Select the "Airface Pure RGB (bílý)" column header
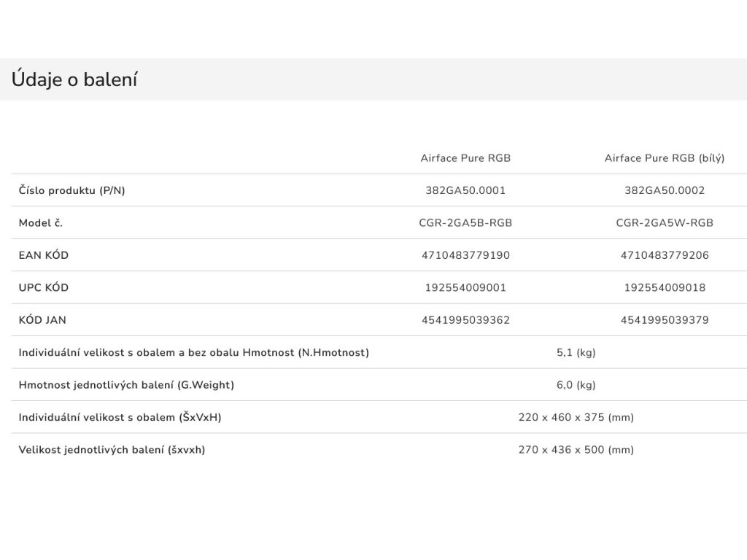747x560 pixels. 665,158
